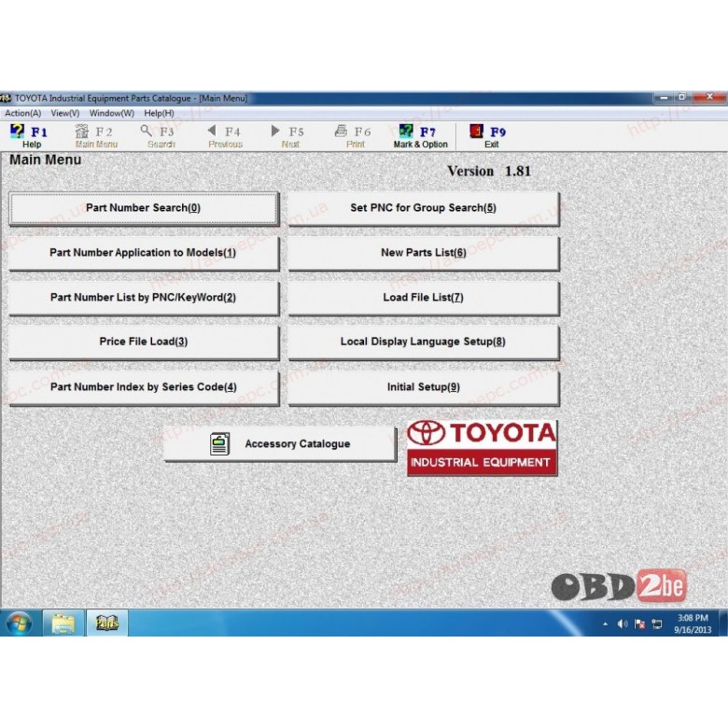This screenshot has height=728, width=728.
Task: Click Price File Load(3) button
Action: point(144,343)
